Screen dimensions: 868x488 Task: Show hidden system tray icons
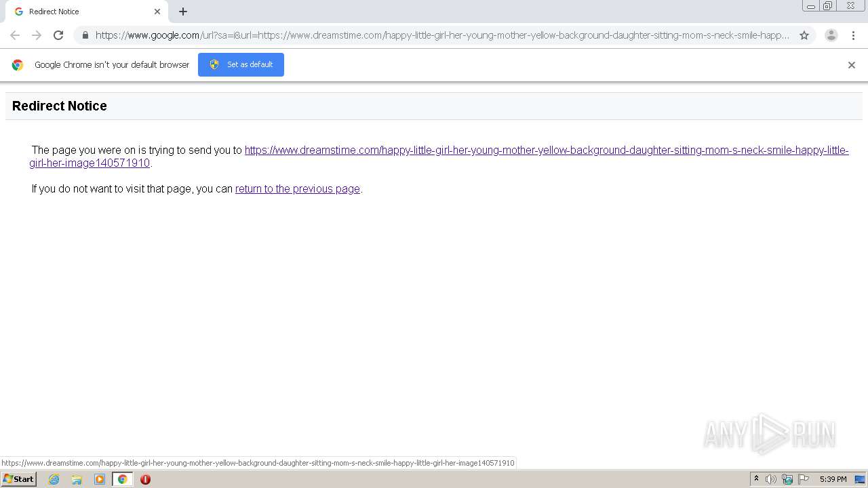pyautogui.click(x=757, y=479)
